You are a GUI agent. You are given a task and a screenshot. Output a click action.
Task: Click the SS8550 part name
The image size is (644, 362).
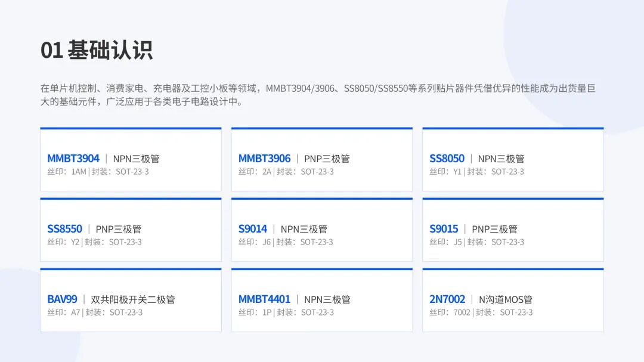64,229
